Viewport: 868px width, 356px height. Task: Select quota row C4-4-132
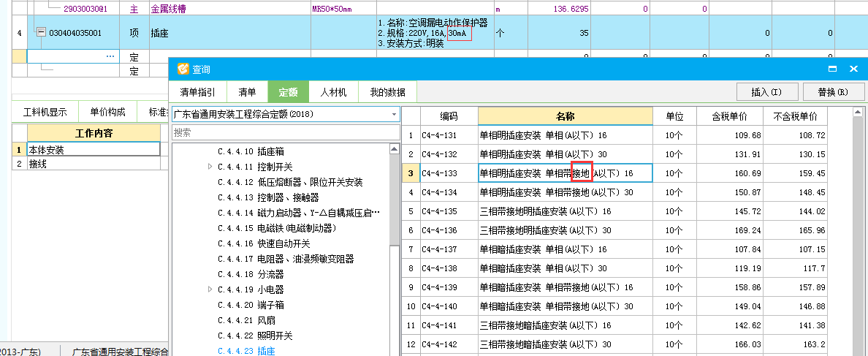pyautogui.click(x=614, y=154)
